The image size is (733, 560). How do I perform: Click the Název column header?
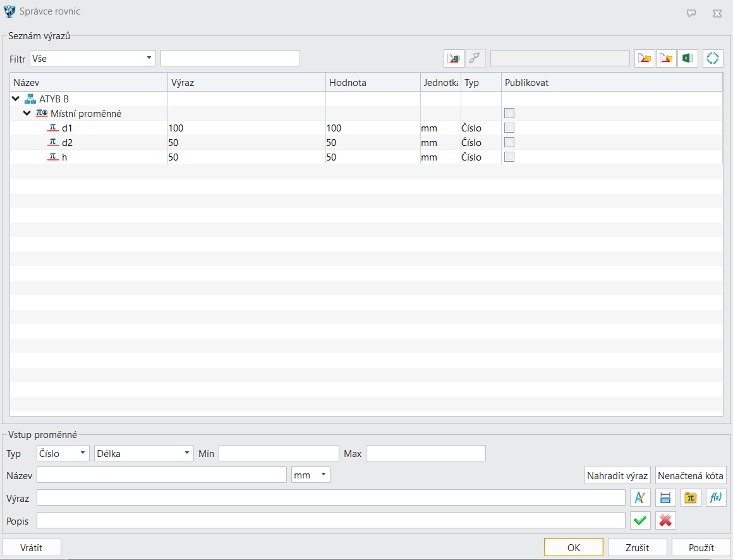point(89,82)
